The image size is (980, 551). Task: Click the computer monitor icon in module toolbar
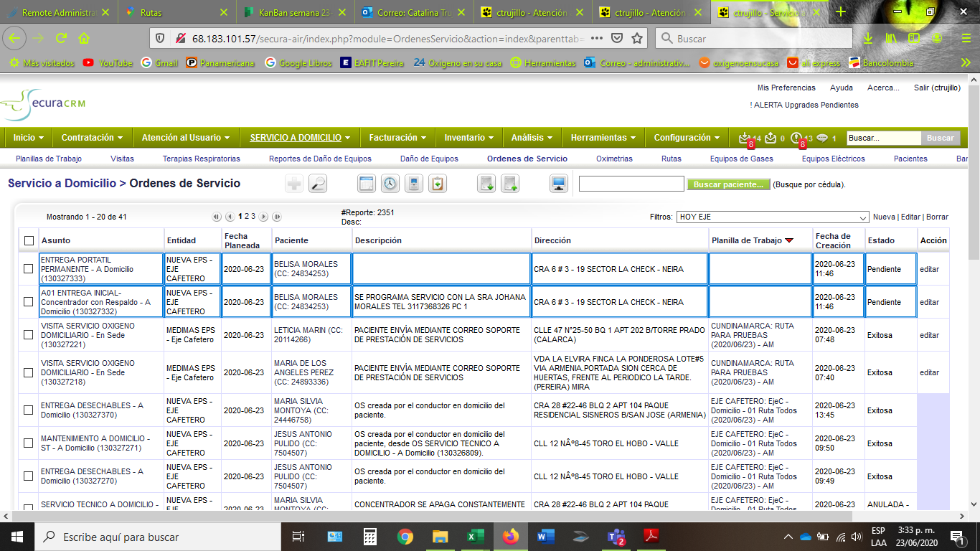(559, 184)
